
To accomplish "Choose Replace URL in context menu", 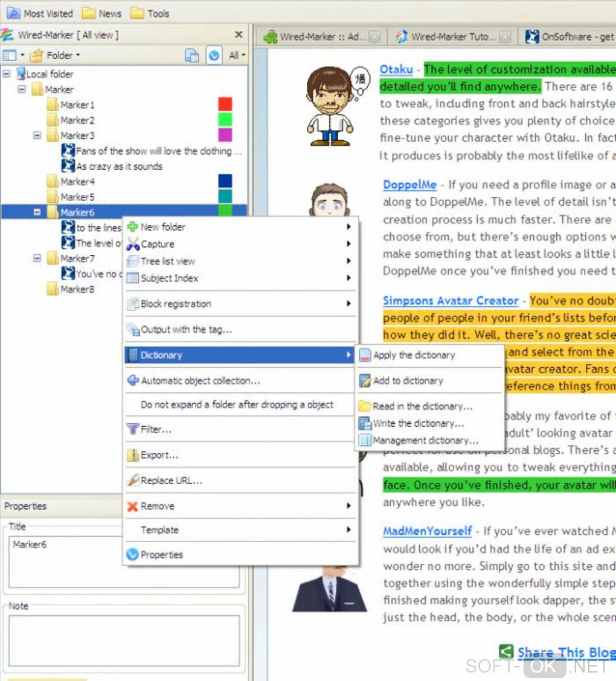I will 240,481.
